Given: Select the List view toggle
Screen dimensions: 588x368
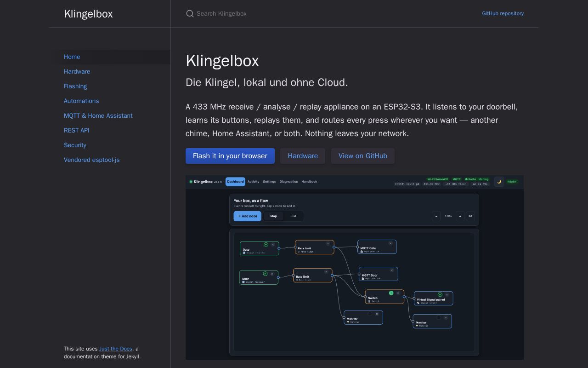Looking at the screenshot, I should tap(293, 216).
